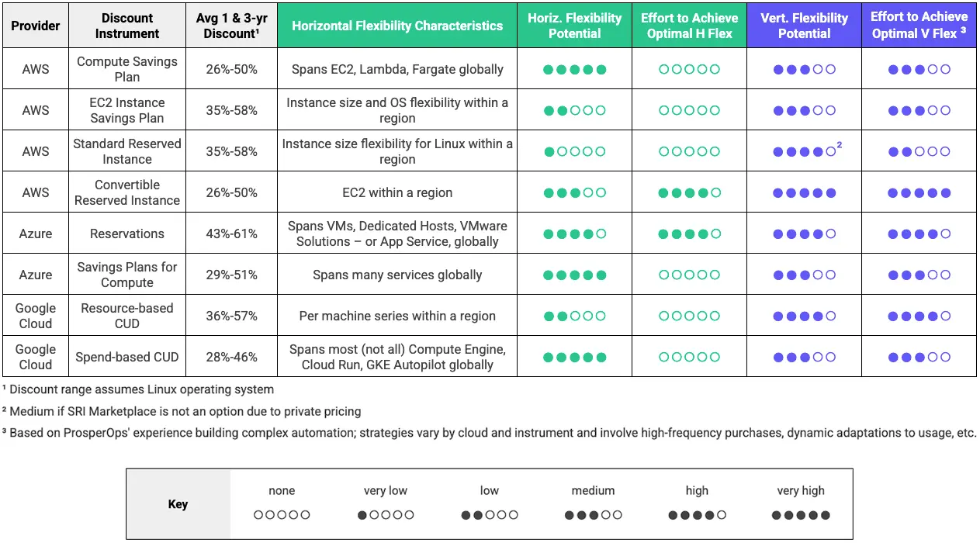
Task: Click the 'medium' dots in the Key legend
Action: point(593,515)
